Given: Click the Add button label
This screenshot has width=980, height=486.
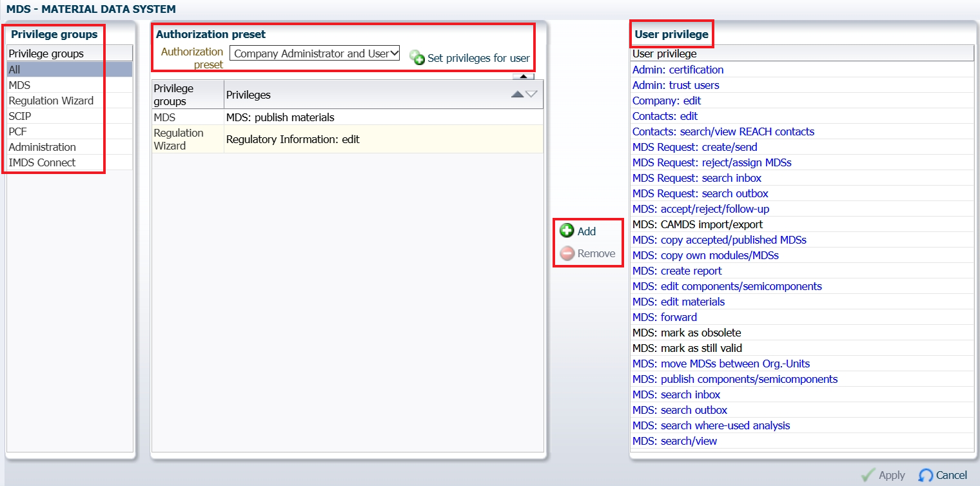Looking at the screenshot, I should pyautogui.click(x=587, y=231).
